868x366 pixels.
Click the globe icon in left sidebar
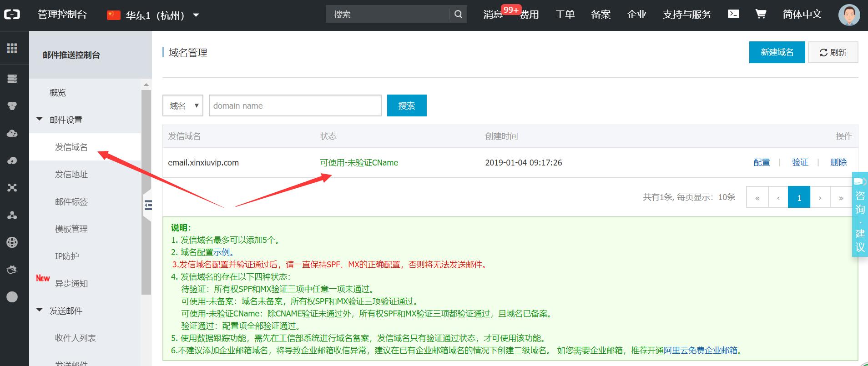(12, 242)
